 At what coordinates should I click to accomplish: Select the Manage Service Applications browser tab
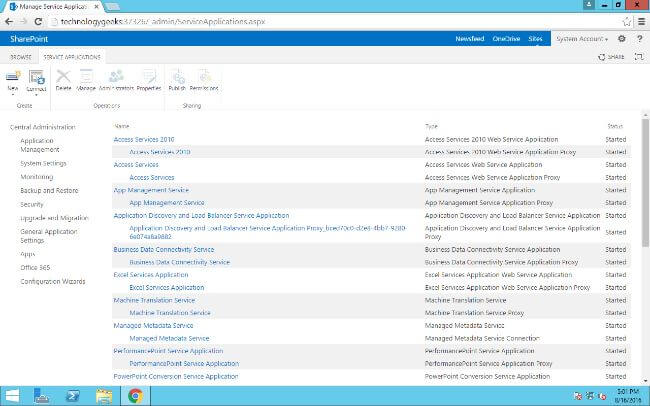pyautogui.click(x=54, y=7)
